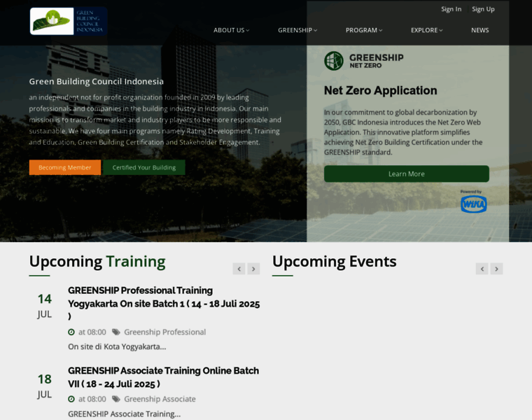Click the 18 JUL date block
The image size is (532, 420).
pos(44,386)
